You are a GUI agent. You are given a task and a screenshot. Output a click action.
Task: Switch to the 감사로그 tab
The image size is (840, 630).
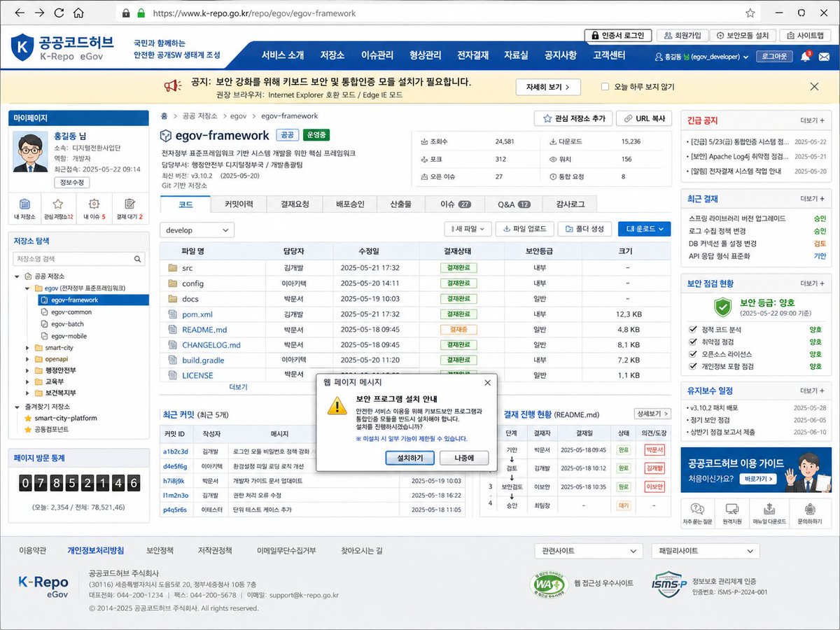point(570,204)
